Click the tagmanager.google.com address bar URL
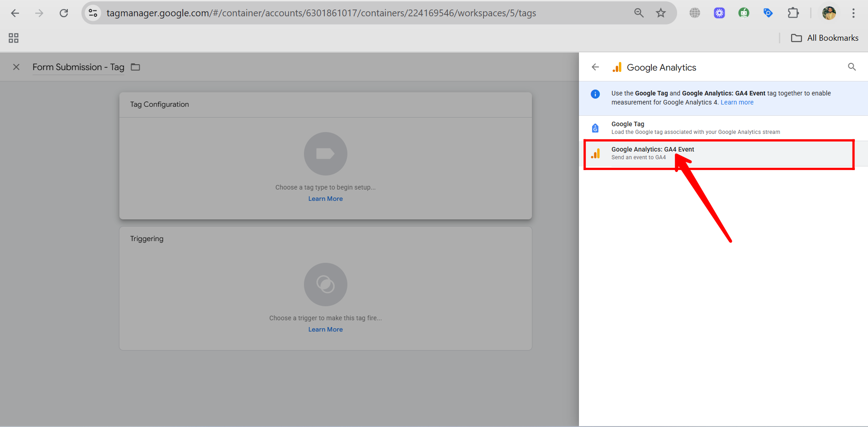This screenshot has height=427, width=868. (x=321, y=13)
